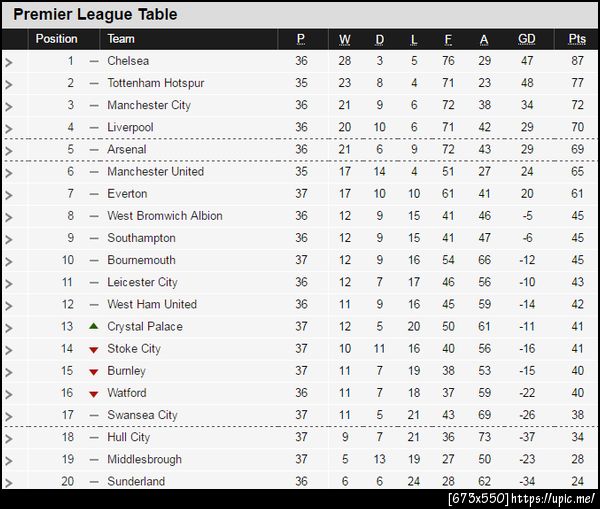Click Hull City's no-movement dash icon

pyautogui.click(x=94, y=437)
